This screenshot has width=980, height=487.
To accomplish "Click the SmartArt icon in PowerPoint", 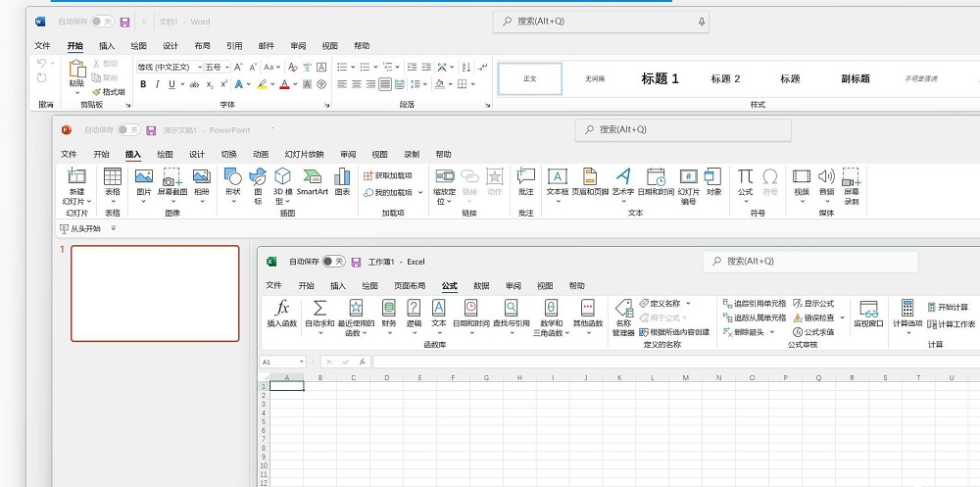I will (x=313, y=181).
